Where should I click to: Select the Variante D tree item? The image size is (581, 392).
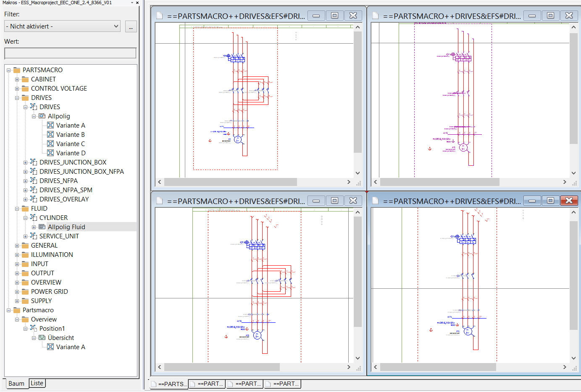tap(71, 153)
